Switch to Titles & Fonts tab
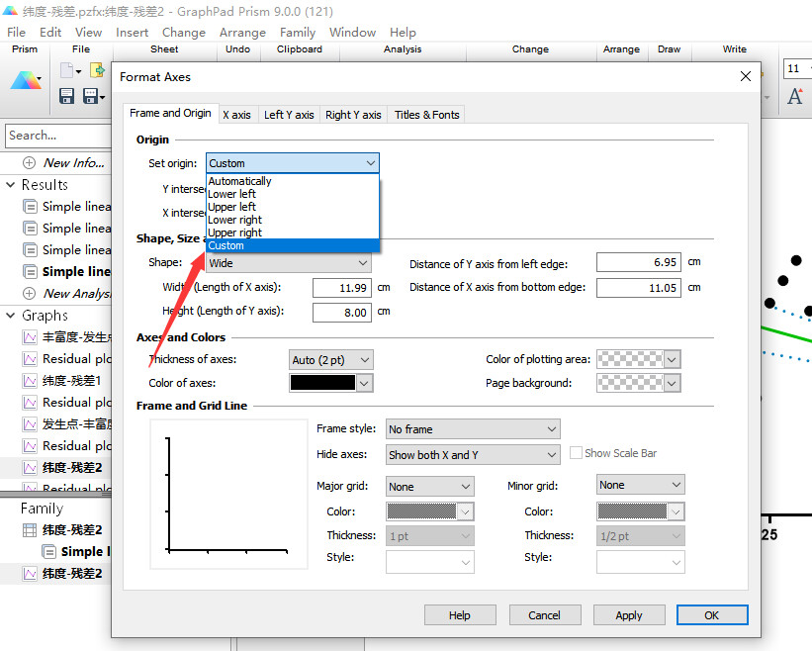812x651 pixels. tap(426, 115)
